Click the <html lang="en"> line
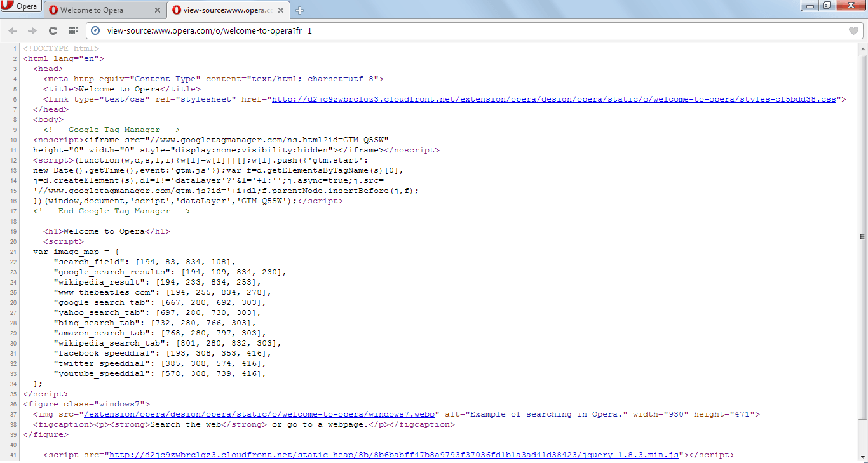 [64, 58]
